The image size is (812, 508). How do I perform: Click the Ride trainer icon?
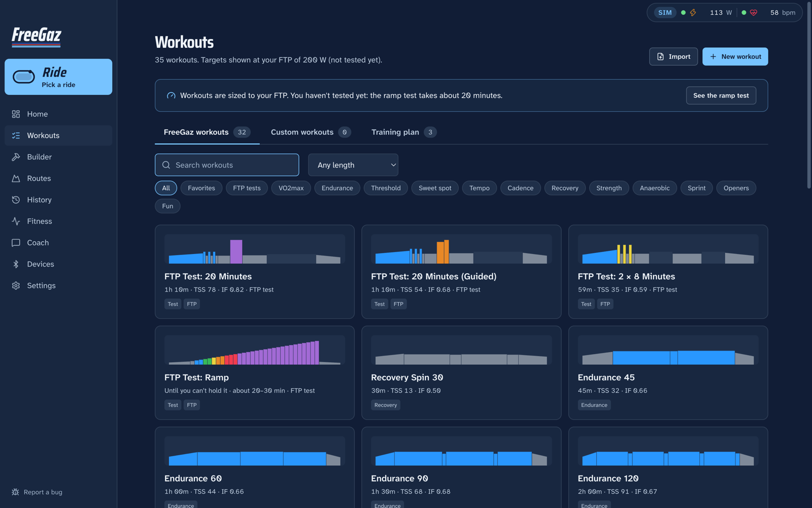click(x=24, y=77)
